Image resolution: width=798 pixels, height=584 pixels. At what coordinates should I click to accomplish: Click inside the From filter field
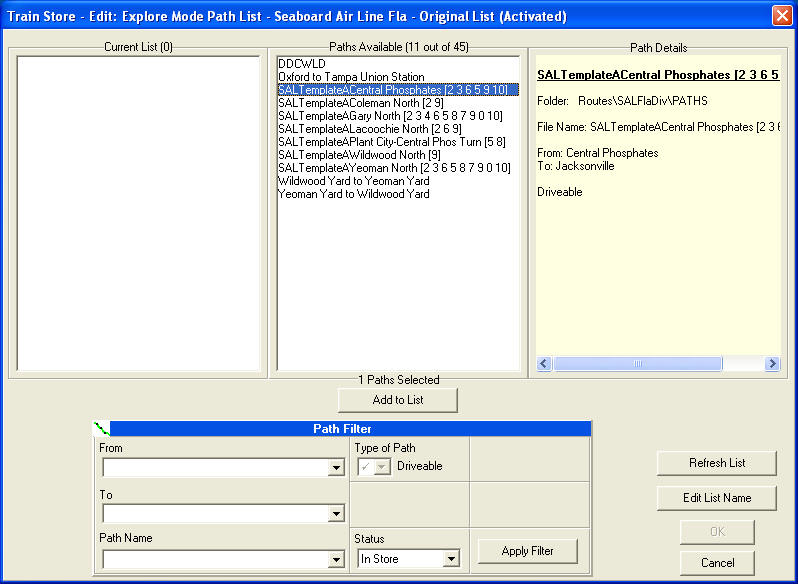(216, 468)
